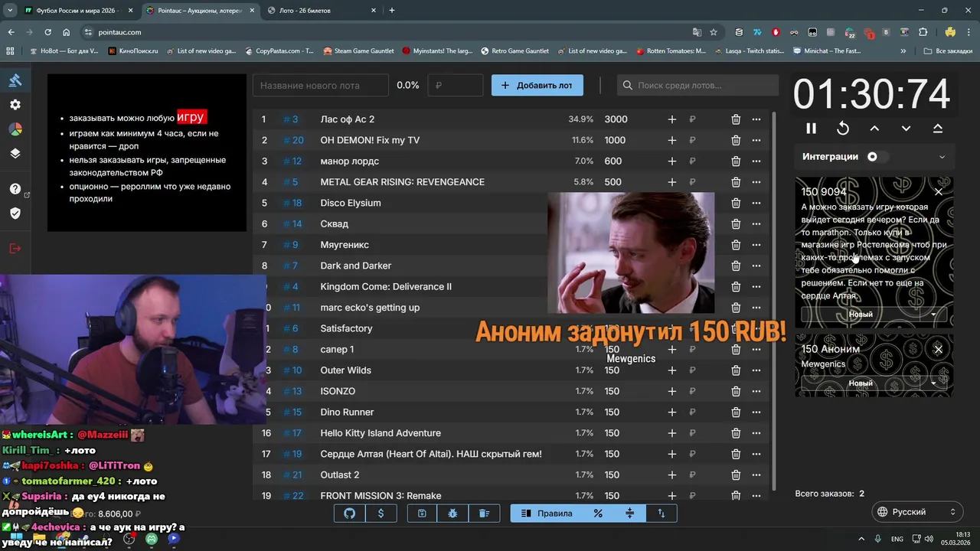Open more options for Лас оф Ас 2

[756, 119]
